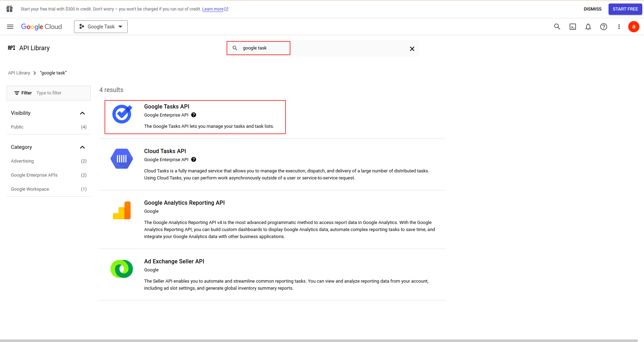Open Ad Exchange Seller API result title
Viewport: 644px width, 342px height.
tap(174, 262)
